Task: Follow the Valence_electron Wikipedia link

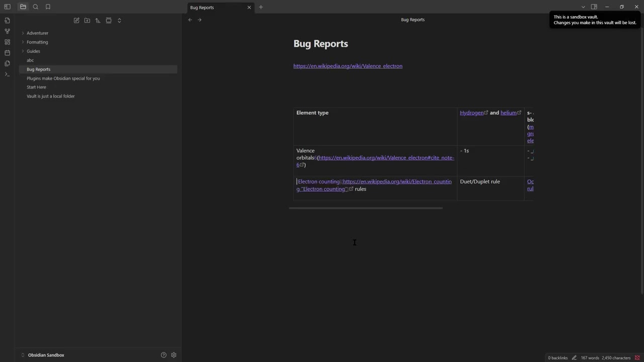Action: 348,66
